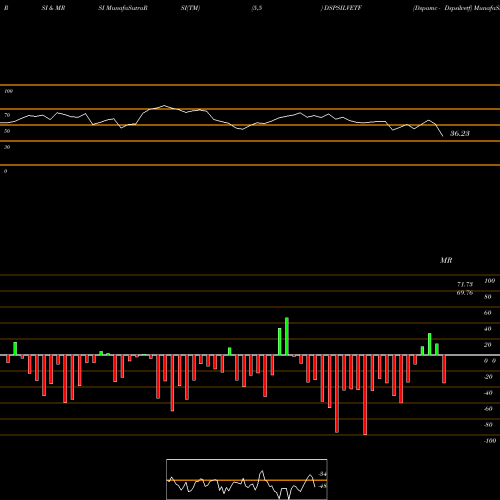Click the '(5,5' parameter text in header
This screenshot has height=500, width=500.
(257, 8)
